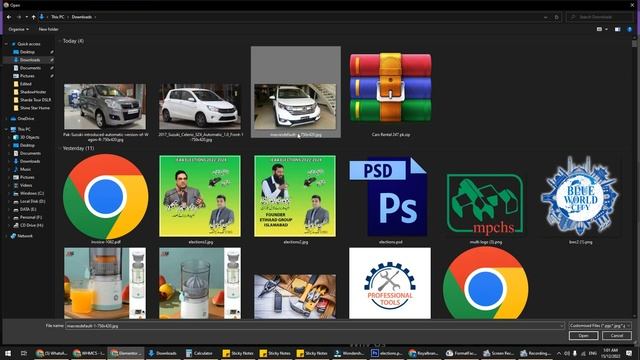
Task: Select Videos under This PC
Action: (x=26, y=185)
